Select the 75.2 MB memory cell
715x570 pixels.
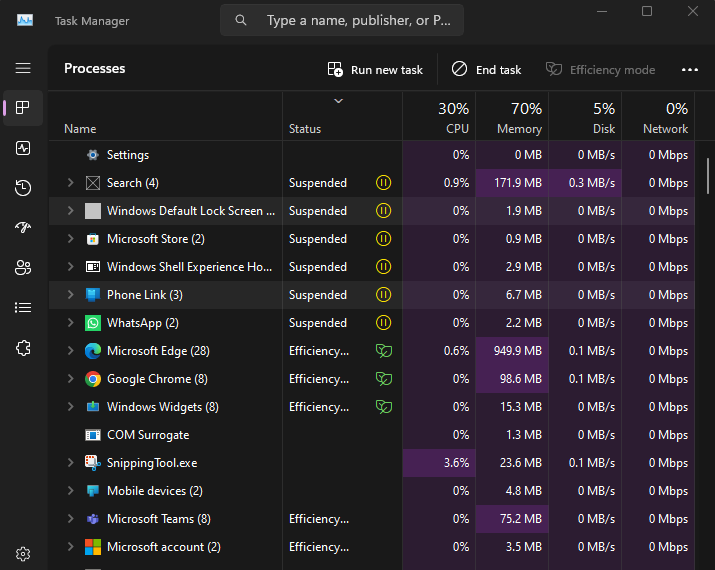click(512, 519)
